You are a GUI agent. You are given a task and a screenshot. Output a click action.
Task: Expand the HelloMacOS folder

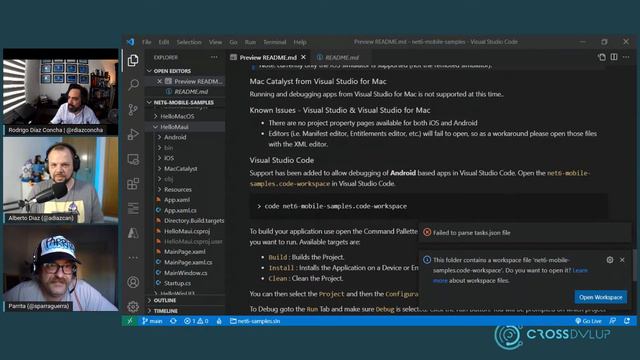(x=185, y=116)
